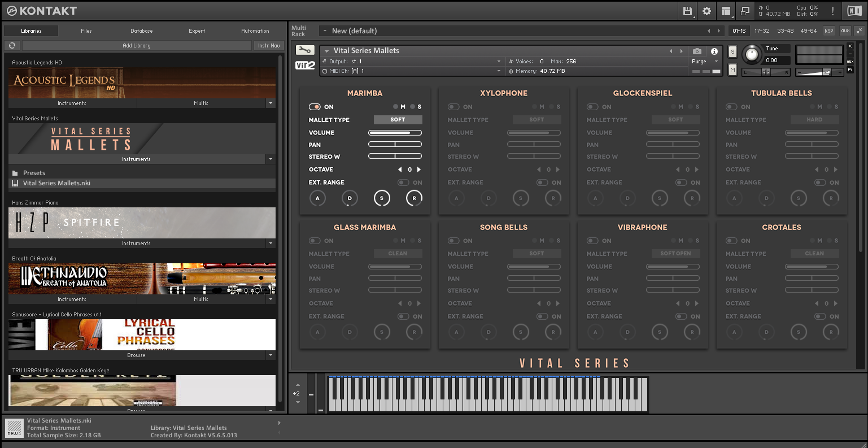Click the KSP button

coord(829,31)
